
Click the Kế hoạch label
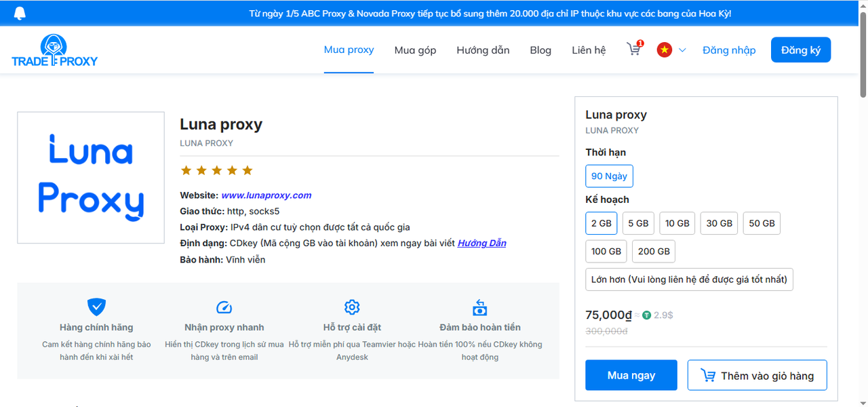[x=608, y=199]
